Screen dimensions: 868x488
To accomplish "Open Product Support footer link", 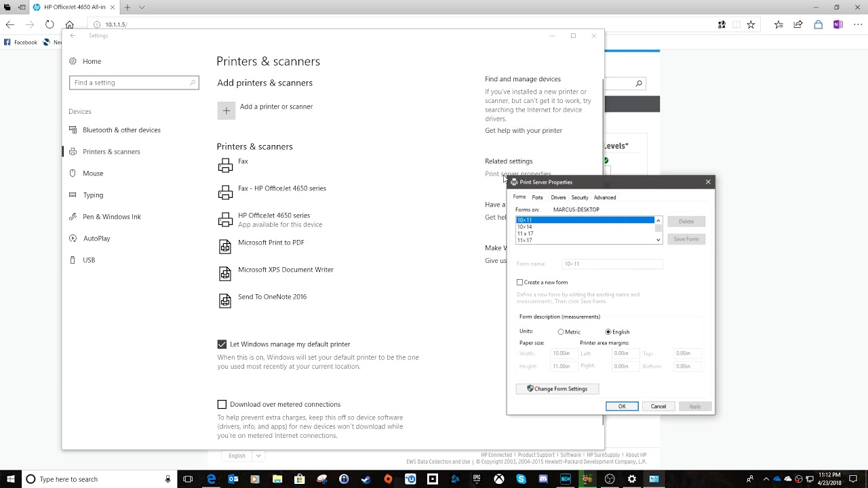I will [x=536, y=455].
